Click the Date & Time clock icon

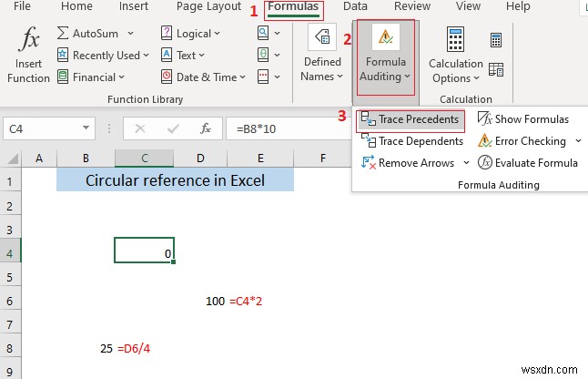[x=167, y=77]
